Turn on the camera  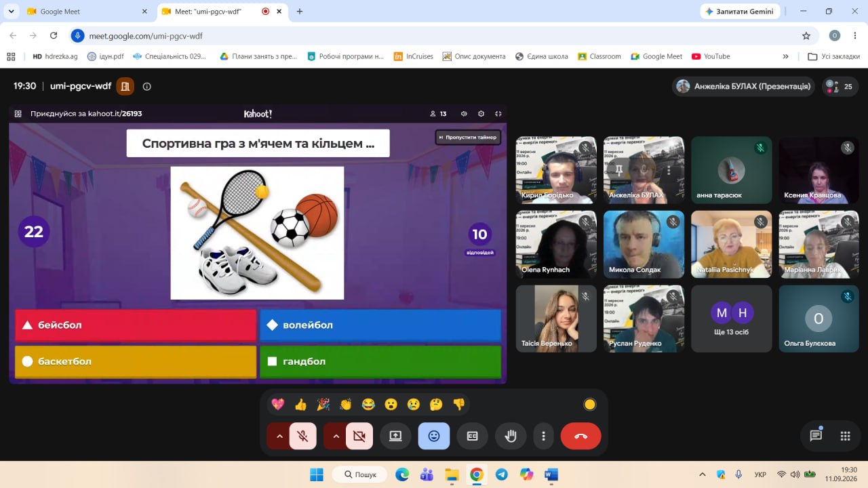[x=359, y=436]
